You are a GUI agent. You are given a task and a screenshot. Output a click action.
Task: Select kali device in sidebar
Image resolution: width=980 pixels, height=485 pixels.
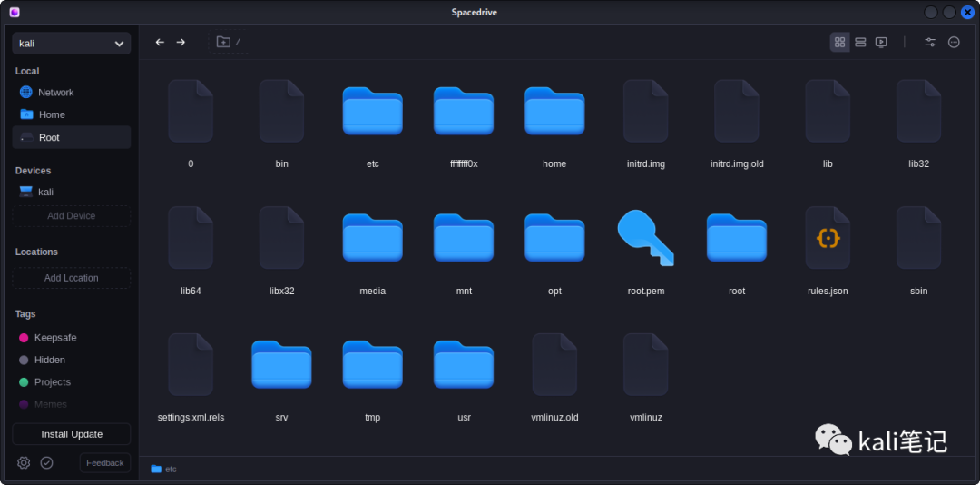(72, 192)
